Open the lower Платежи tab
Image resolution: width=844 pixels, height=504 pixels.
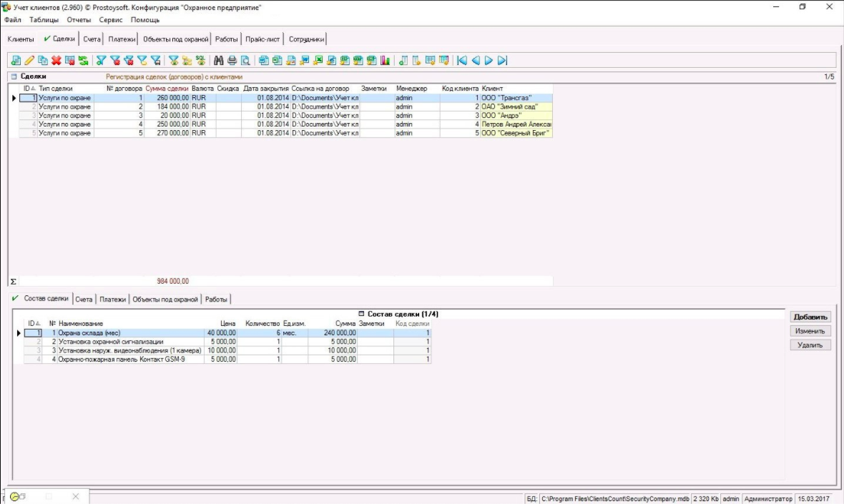(x=113, y=300)
